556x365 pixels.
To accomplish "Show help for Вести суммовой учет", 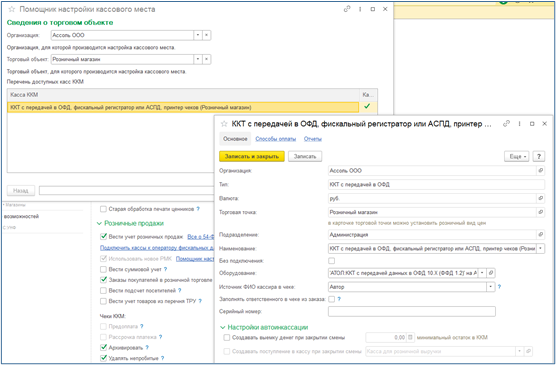I will [165, 269].
